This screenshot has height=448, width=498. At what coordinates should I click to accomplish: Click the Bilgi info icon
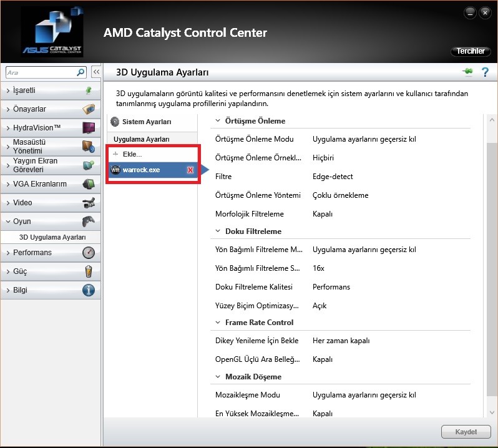[89, 290]
